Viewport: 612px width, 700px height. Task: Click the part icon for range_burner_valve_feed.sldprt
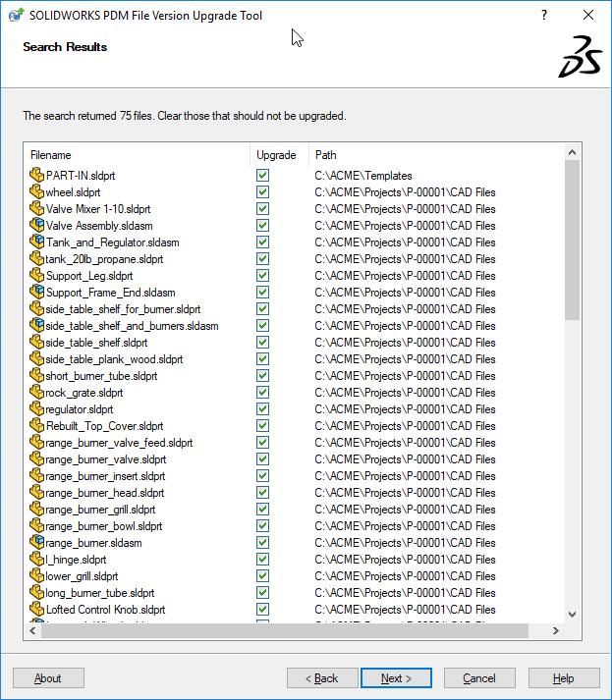(36, 442)
